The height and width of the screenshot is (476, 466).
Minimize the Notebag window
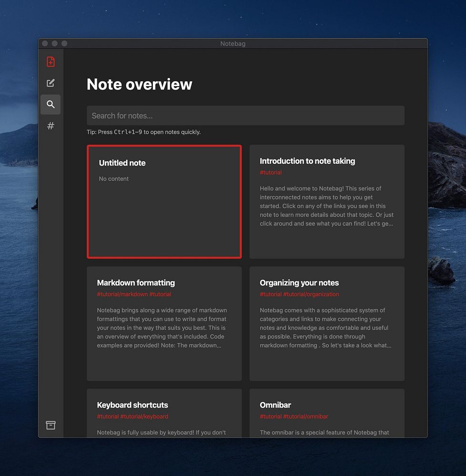pos(55,43)
